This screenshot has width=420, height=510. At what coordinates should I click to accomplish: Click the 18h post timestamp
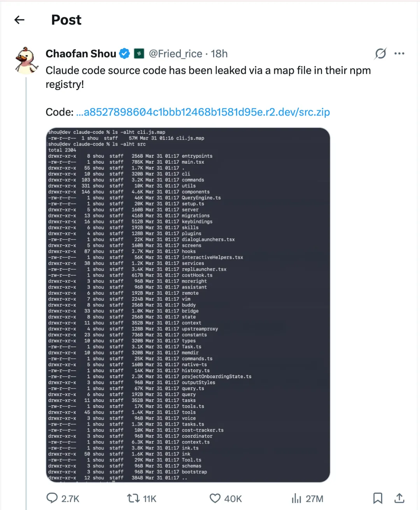(x=219, y=54)
